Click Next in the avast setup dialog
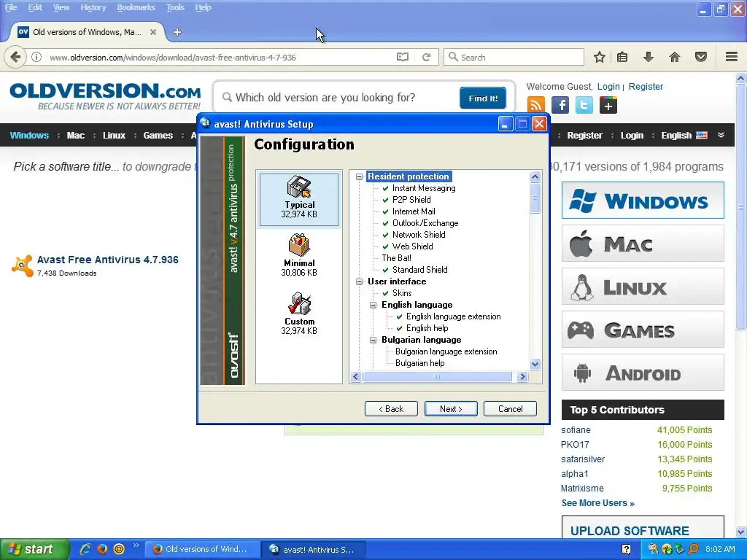Viewport: 747px width, 560px height. click(451, 408)
